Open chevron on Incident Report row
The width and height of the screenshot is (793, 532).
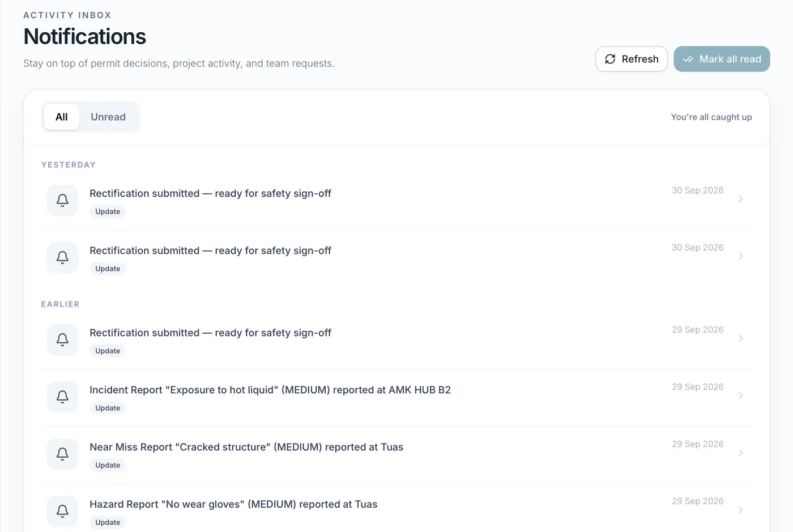click(x=740, y=395)
